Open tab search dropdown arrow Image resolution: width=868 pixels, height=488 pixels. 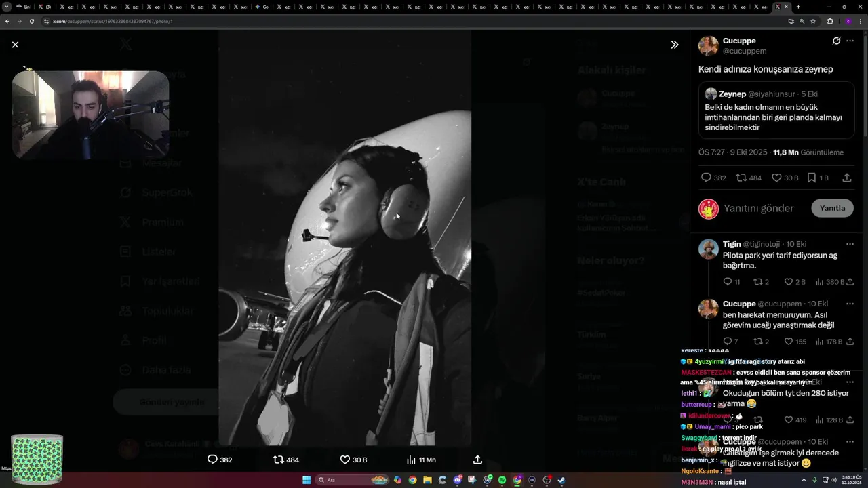[7, 7]
